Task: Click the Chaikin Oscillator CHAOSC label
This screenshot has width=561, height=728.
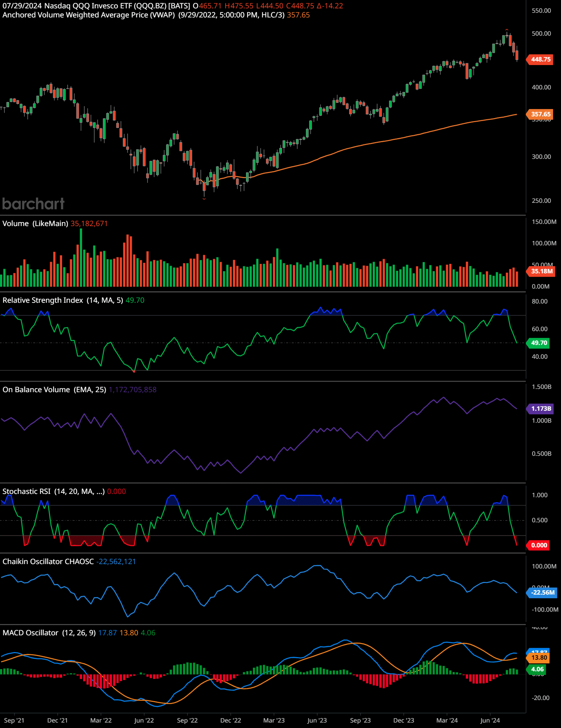Action: (48, 562)
